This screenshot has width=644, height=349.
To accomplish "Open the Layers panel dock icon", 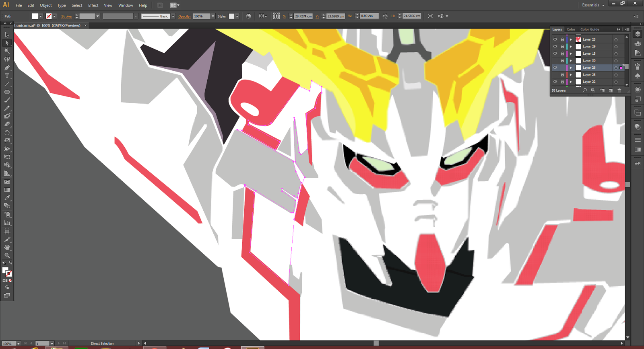I will coord(638,34).
